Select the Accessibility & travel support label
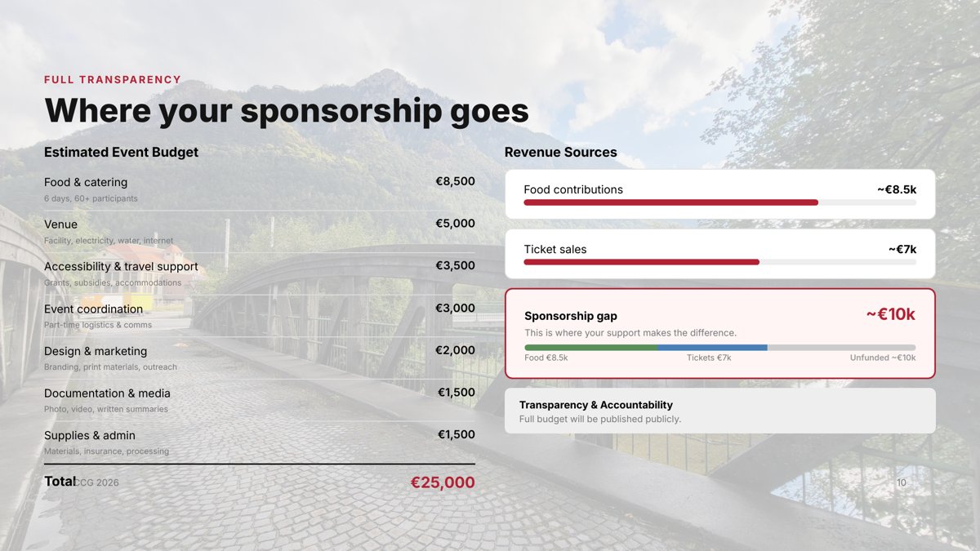The image size is (980, 551). (121, 267)
